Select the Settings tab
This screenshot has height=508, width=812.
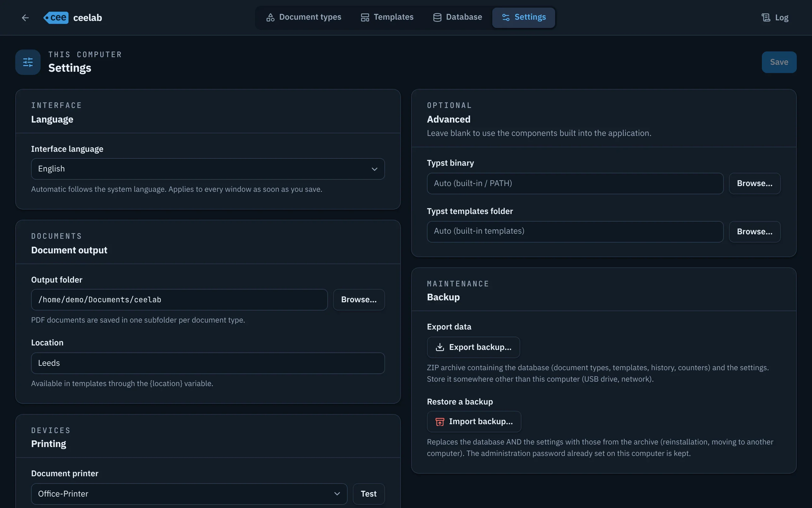(523, 17)
